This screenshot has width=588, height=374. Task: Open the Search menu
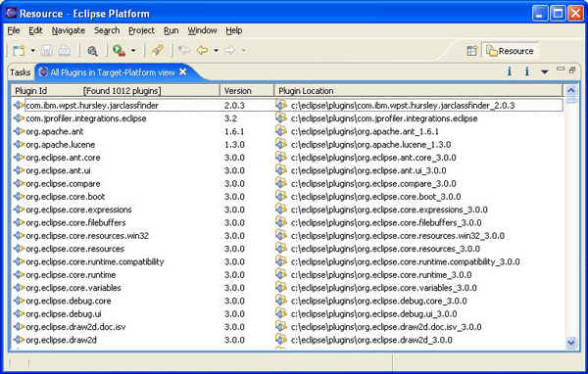[x=107, y=30]
